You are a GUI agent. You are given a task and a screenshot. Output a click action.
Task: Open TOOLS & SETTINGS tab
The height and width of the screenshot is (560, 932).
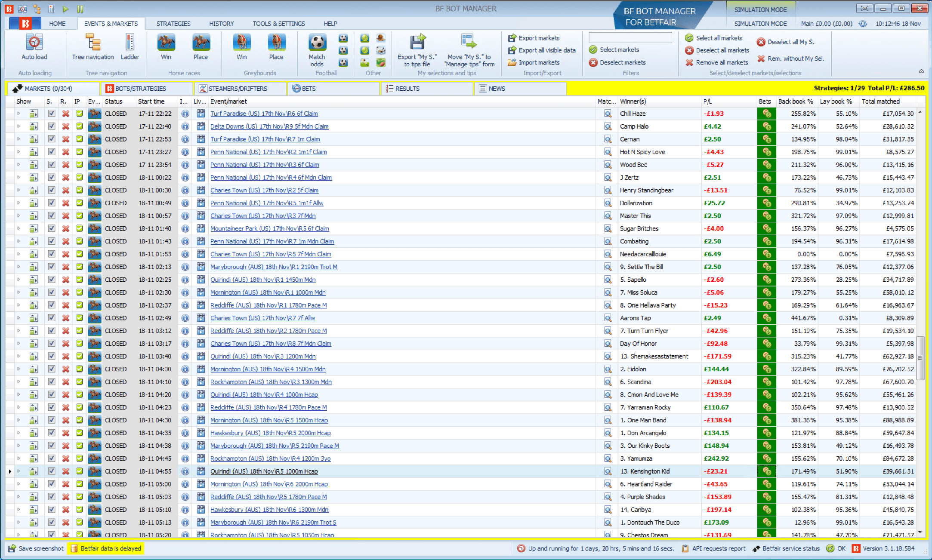pyautogui.click(x=279, y=24)
